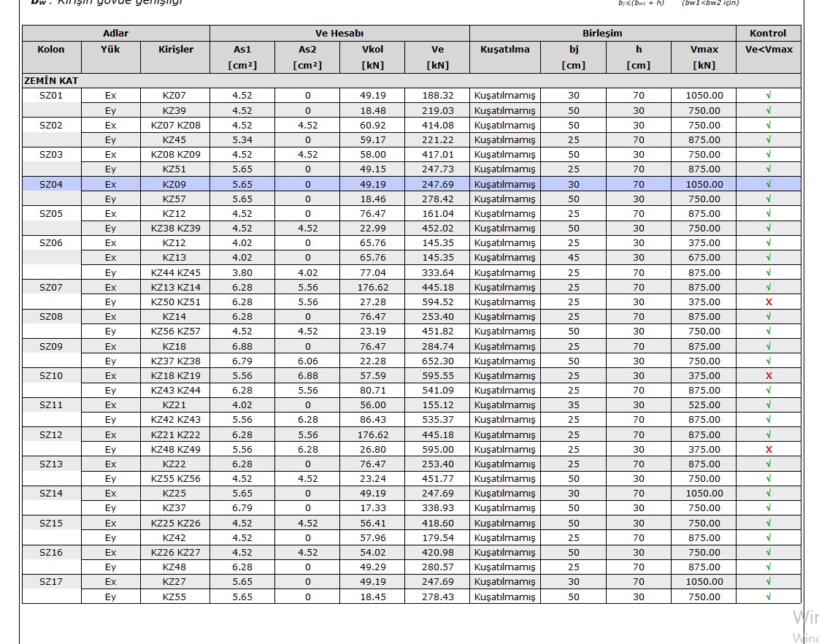The image size is (819, 644).
Task: Click the Vkol value 80.71
Action: point(372,390)
